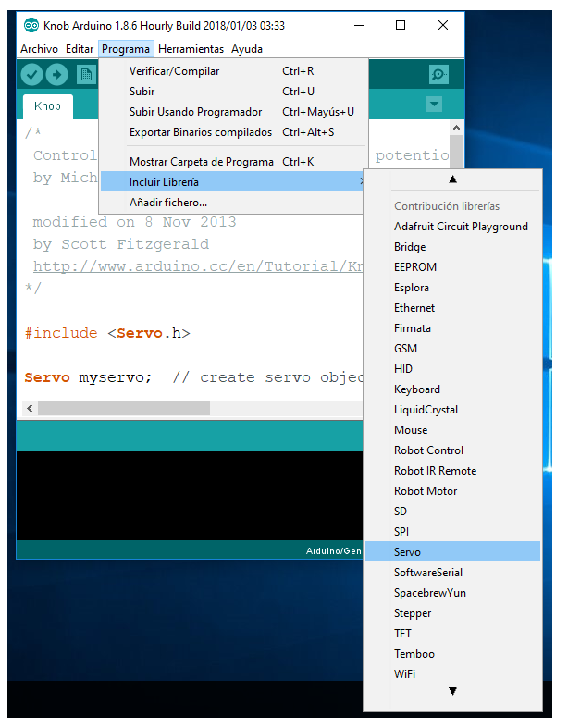Pick Adafruit Circuit Playground library

(x=452, y=227)
